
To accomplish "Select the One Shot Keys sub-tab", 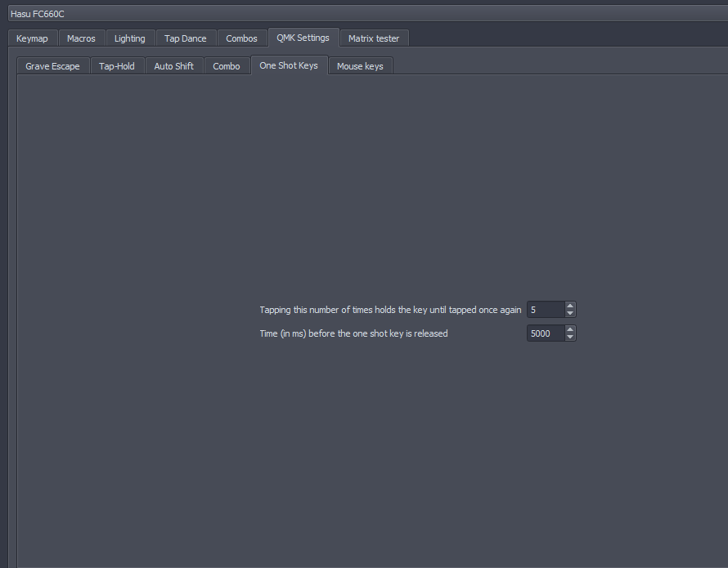I will 289,65.
